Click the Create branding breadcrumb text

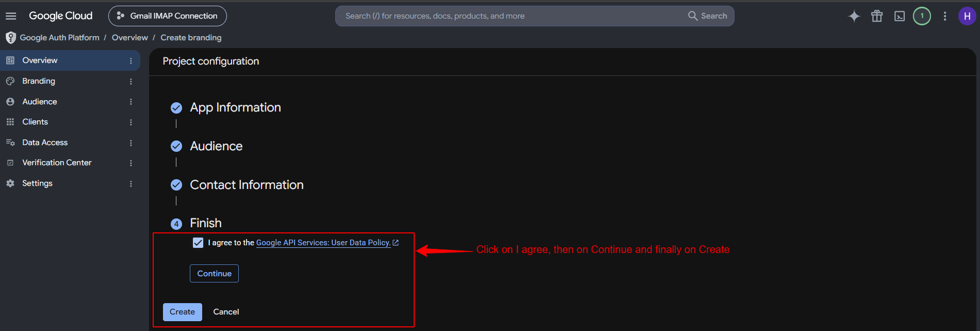191,38
